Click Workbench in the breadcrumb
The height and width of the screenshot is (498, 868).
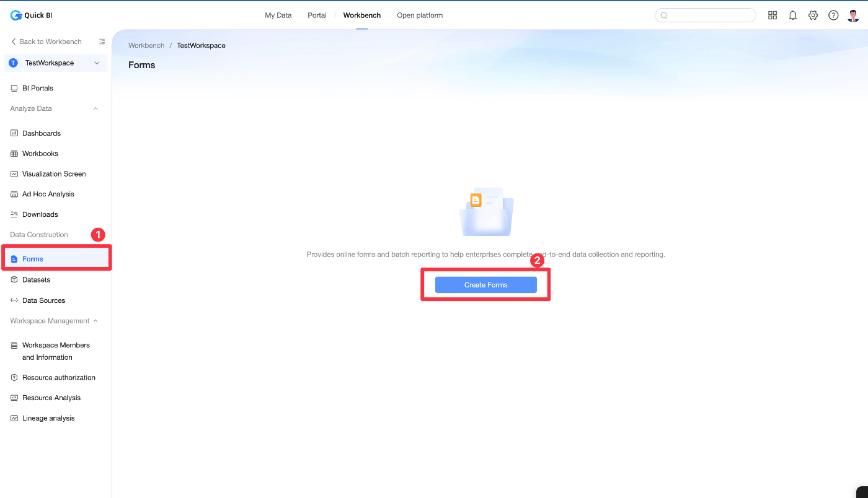(146, 45)
